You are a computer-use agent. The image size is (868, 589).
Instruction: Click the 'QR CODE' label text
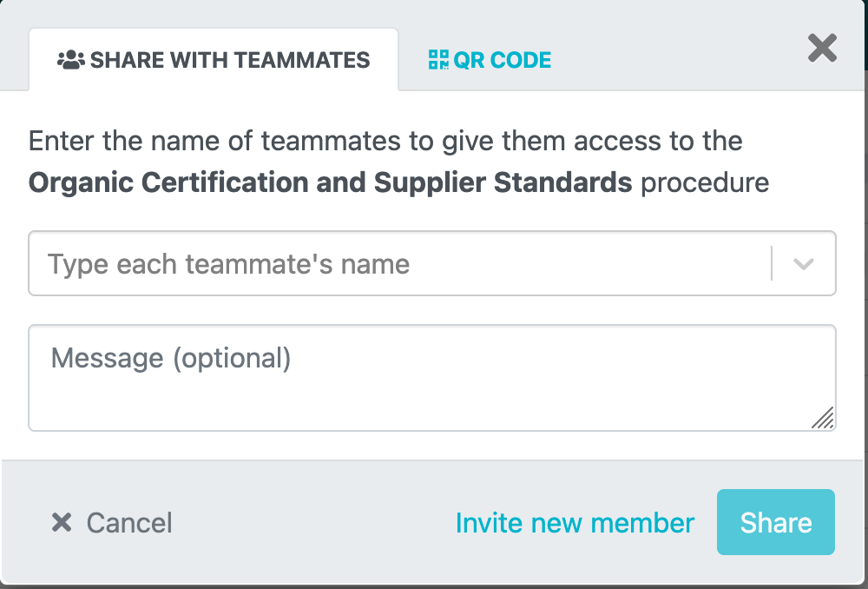pos(502,60)
